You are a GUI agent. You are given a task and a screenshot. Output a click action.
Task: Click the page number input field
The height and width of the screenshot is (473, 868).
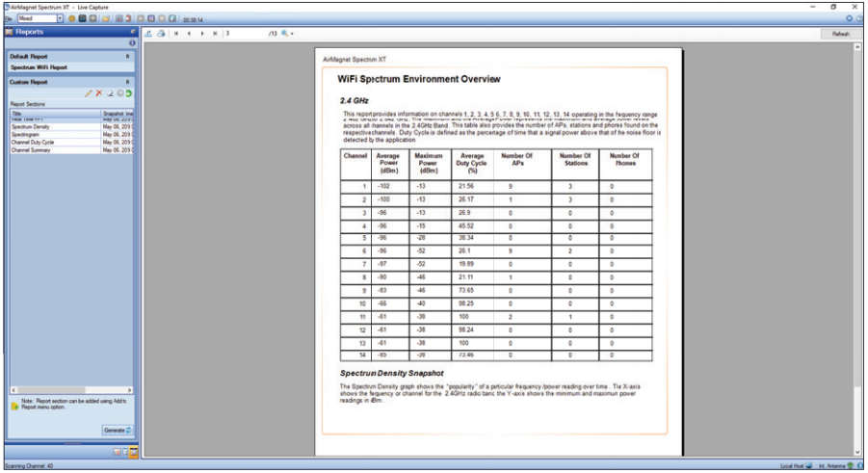pyautogui.click(x=246, y=33)
